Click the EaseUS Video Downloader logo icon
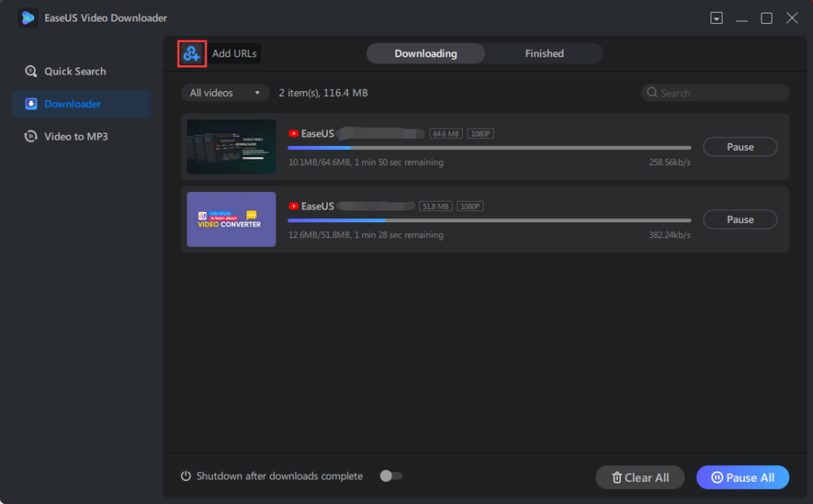Viewport: 813px width, 504px height. coord(29,17)
